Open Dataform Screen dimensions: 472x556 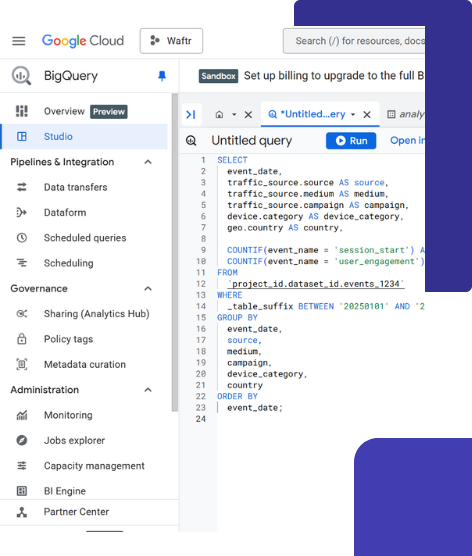65,212
